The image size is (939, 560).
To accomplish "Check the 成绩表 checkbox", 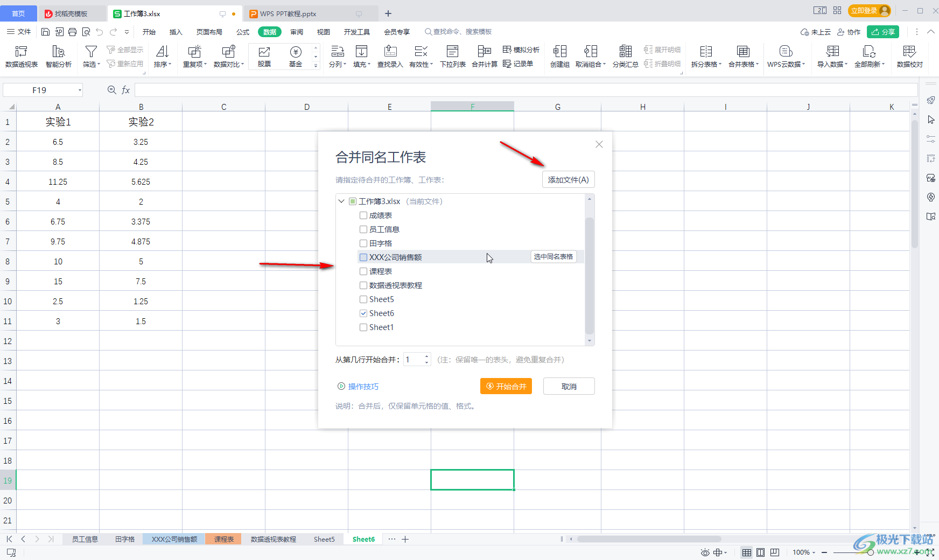I will (363, 215).
